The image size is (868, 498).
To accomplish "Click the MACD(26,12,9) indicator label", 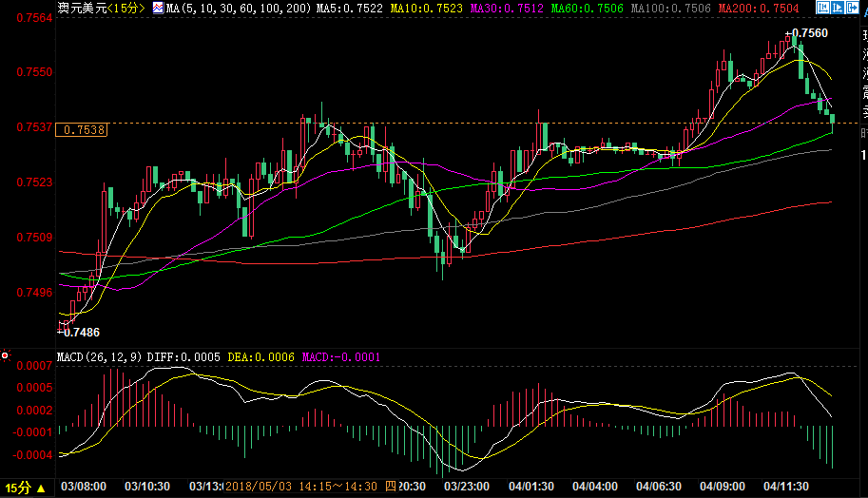I will pos(100,357).
